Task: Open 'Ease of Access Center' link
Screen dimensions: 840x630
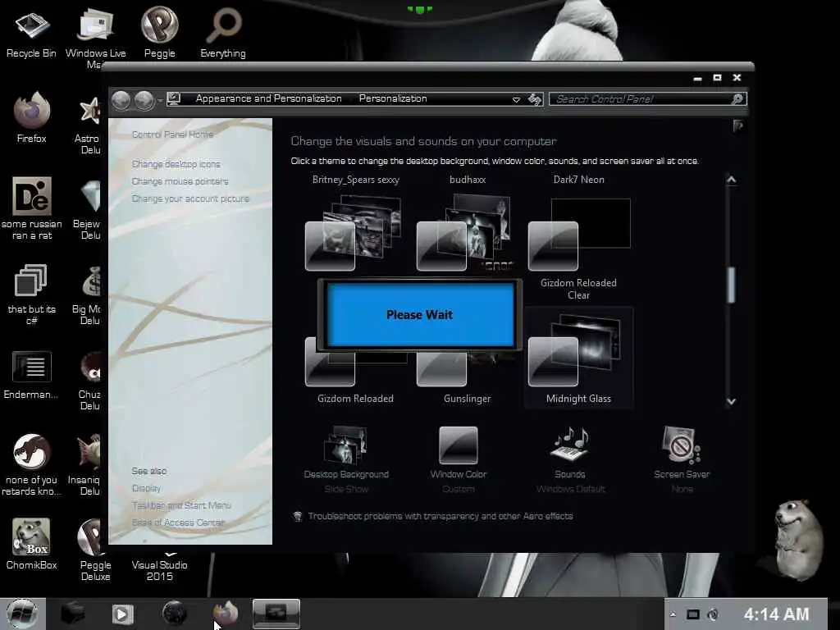Action: click(x=178, y=523)
